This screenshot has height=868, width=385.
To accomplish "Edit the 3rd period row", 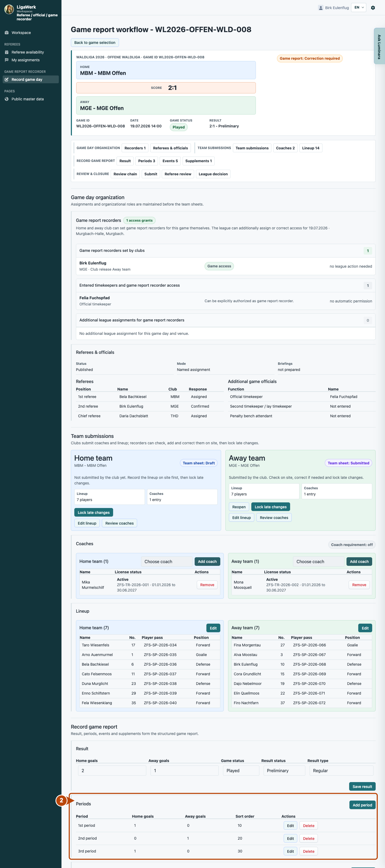I will click(x=290, y=851).
